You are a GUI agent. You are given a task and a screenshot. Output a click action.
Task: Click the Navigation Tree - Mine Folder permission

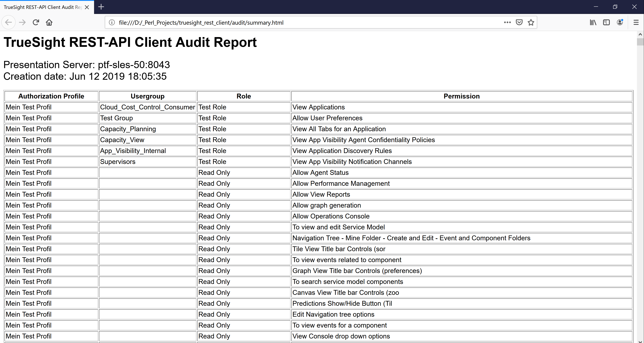point(462,238)
